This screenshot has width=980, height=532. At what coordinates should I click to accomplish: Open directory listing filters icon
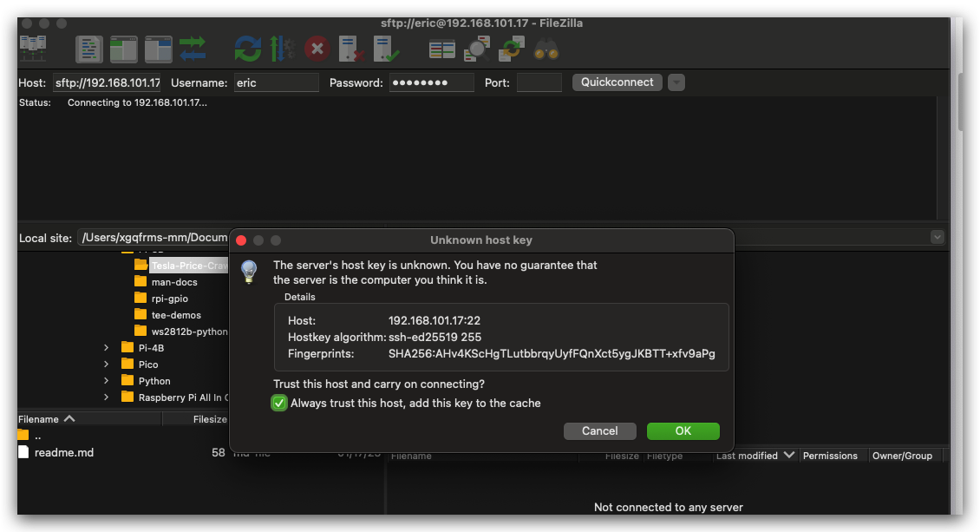pyautogui.click(x=442, y=49)
